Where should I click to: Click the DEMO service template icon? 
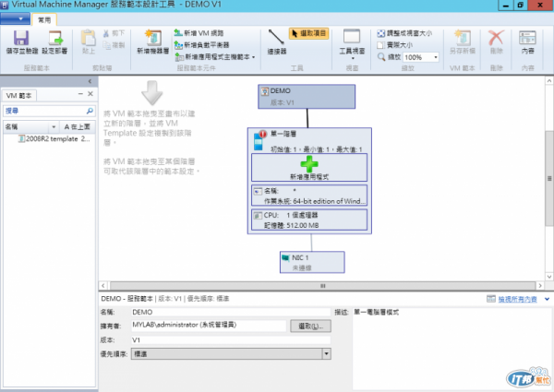click(x=265, y=91)
